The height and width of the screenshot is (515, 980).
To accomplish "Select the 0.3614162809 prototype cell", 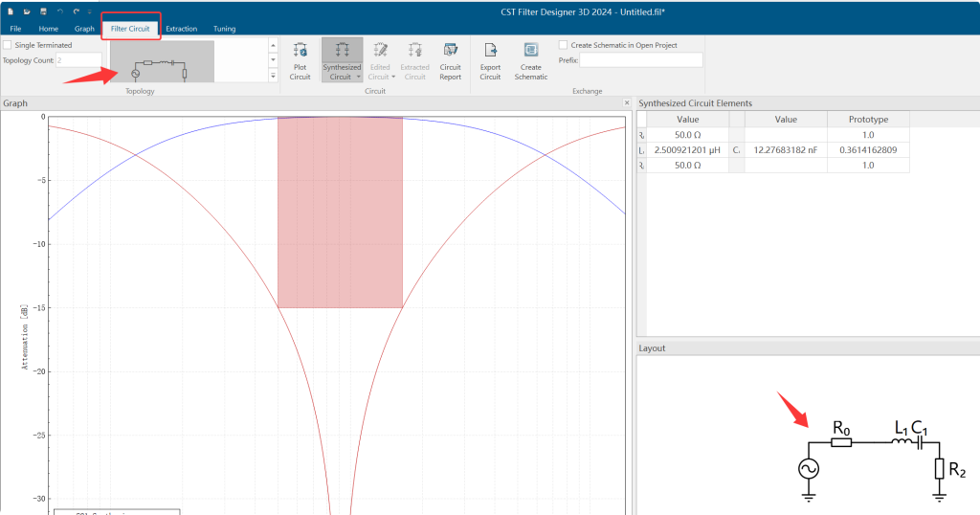I will coord(868,150).
